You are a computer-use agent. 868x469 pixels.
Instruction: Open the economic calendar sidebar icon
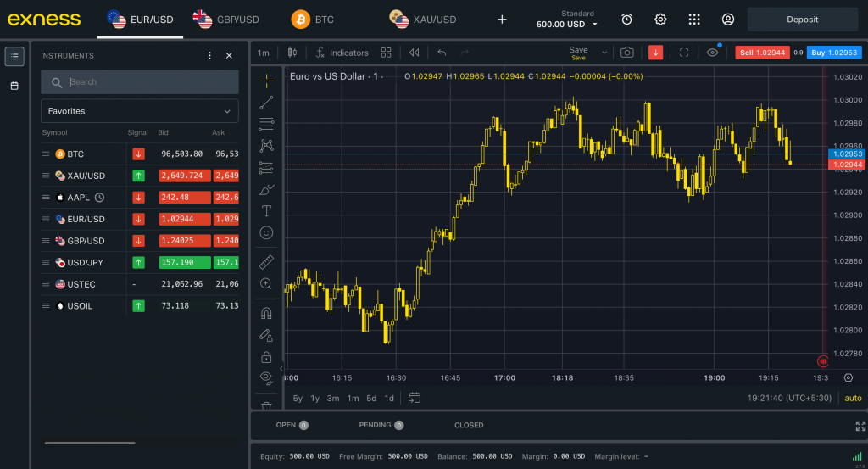point(14,86)
